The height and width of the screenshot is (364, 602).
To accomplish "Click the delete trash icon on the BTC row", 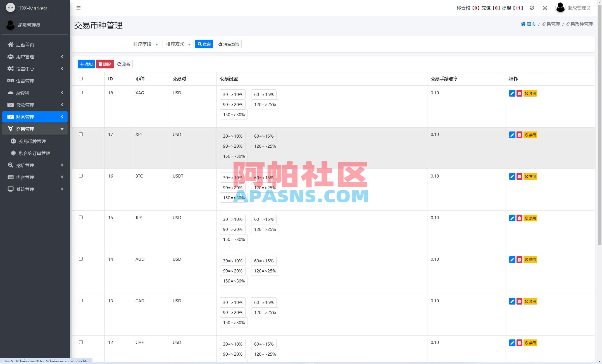I will (x=520, y=176).
